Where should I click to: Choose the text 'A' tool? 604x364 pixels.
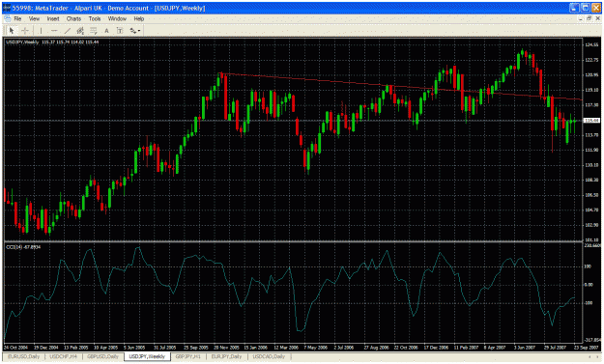[x=106, y=31]
